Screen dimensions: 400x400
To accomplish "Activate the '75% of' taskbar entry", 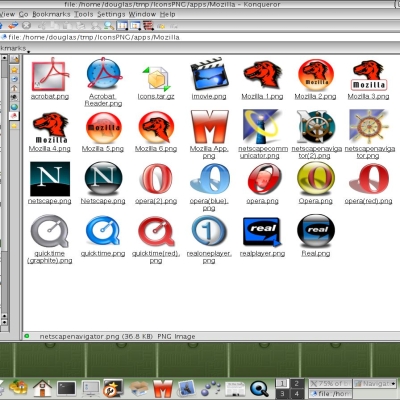I will 331,384.
